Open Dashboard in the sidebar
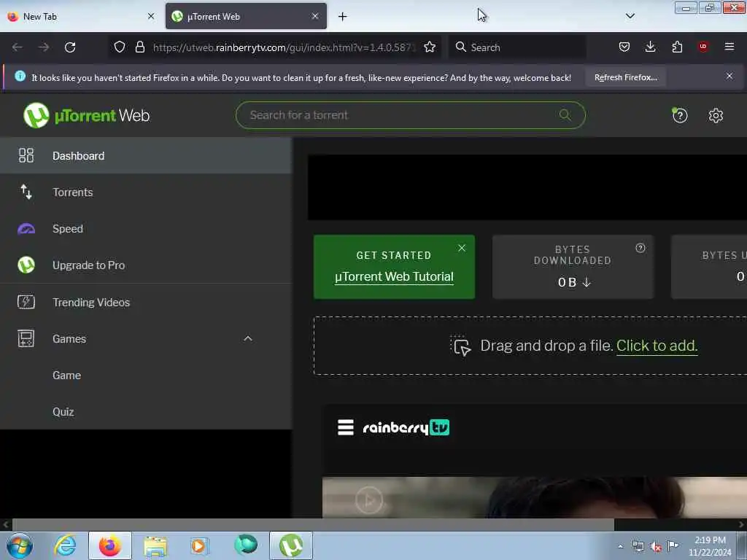The width and height of the screenshot is (747, 560). click(146, 156)
